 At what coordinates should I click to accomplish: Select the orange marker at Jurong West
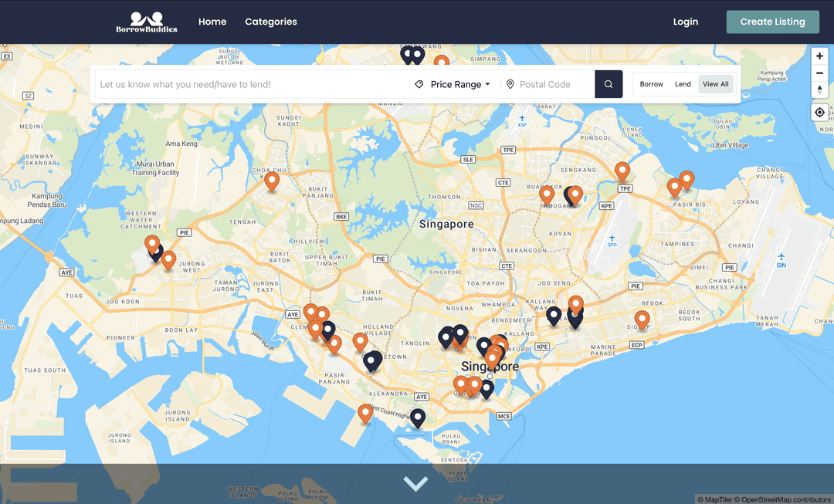point(168,261)
